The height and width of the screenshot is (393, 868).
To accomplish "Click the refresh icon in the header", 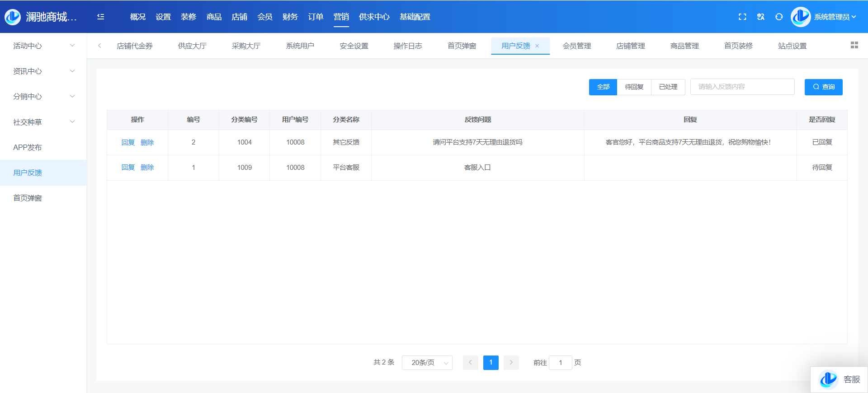I will pos(779,17).
